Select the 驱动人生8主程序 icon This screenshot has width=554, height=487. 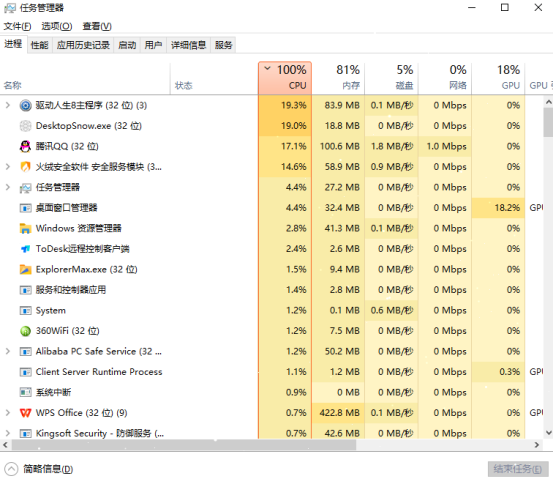click(x=25, y=105)
